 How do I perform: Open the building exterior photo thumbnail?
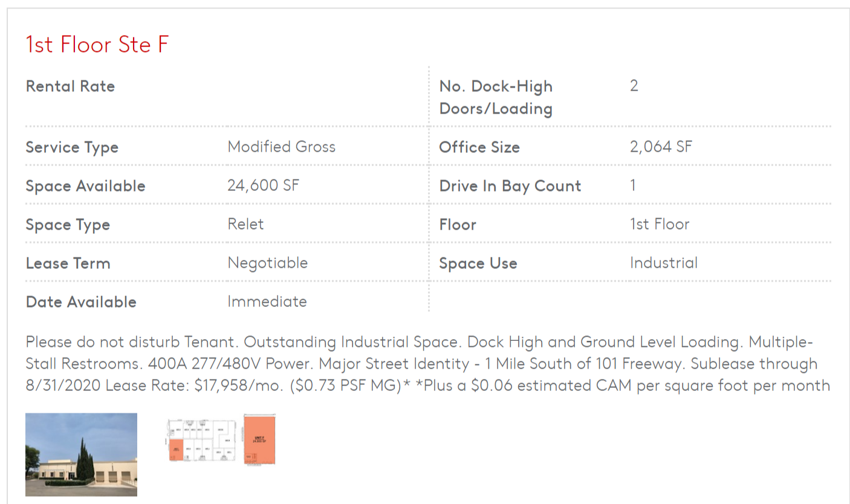81,454
